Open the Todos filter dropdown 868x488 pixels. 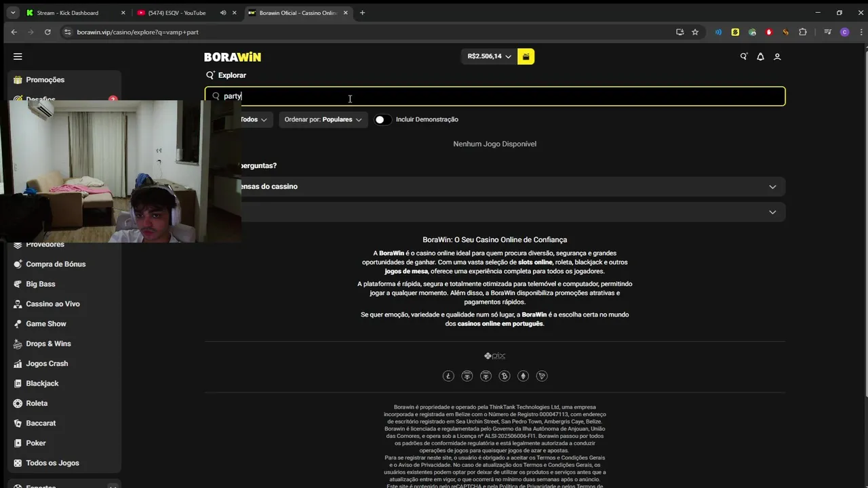click(x=253, y=120)
